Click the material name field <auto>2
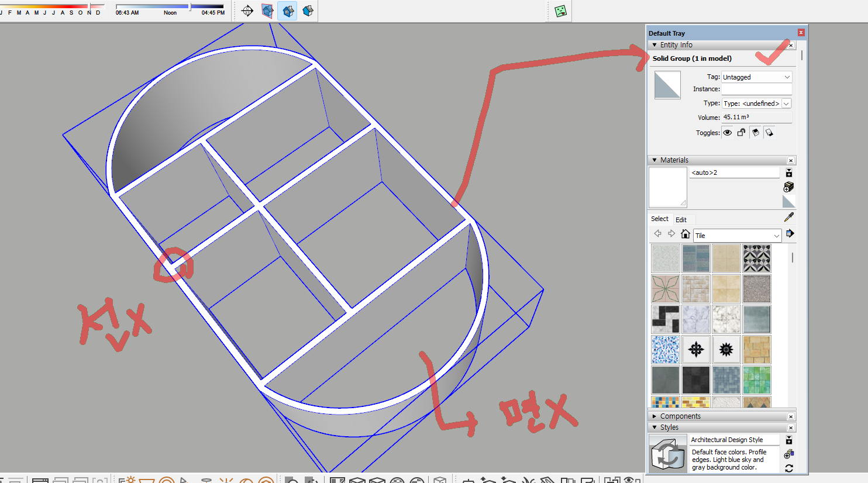Image resolution: width=868 pixels, height=483 pixels. 734,172
